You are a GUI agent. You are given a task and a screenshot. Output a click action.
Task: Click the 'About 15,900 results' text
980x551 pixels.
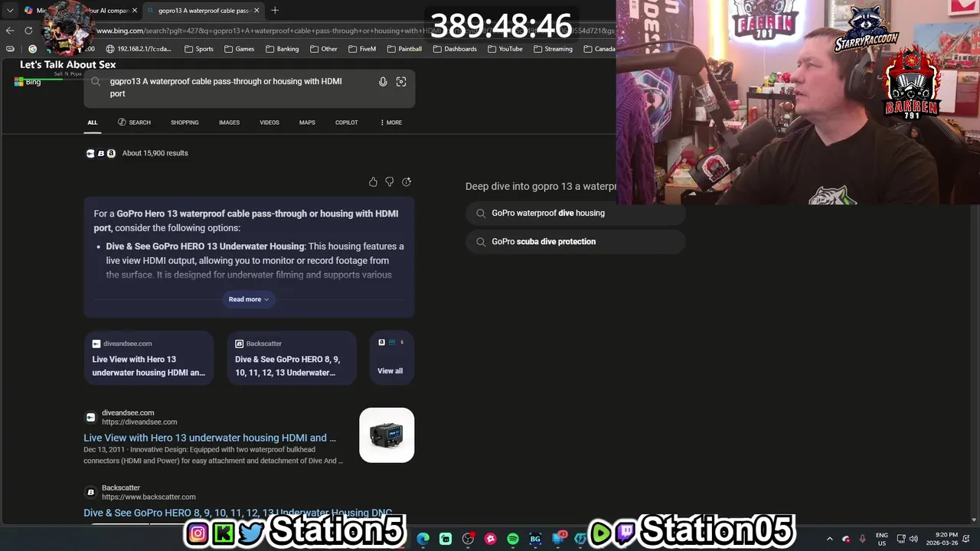155,153
